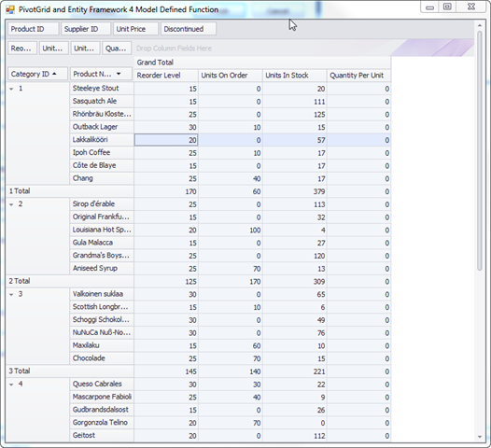Click the Units In Stock column header
This screenshot has height=448, width=491.
coord(295,76)
